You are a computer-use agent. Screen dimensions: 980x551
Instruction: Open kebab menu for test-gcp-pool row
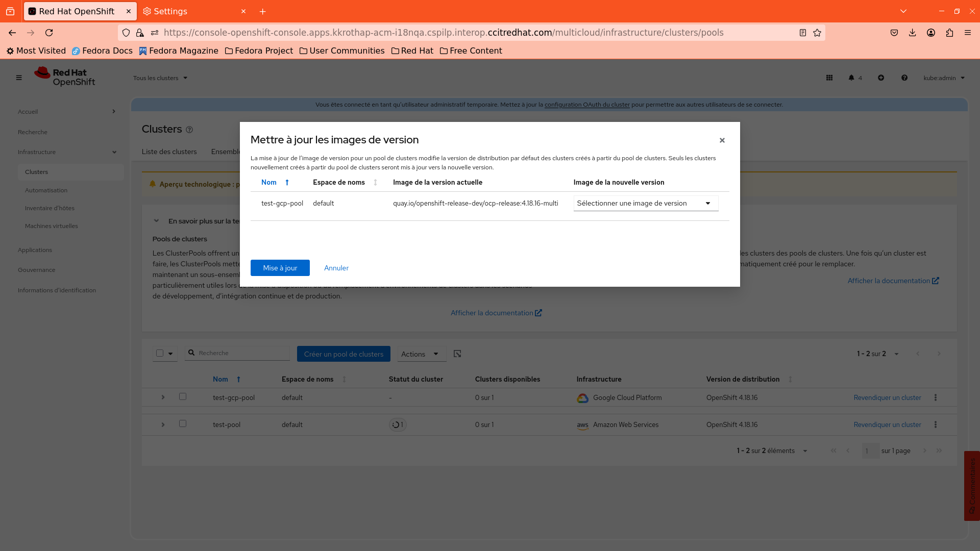[936, 397]
